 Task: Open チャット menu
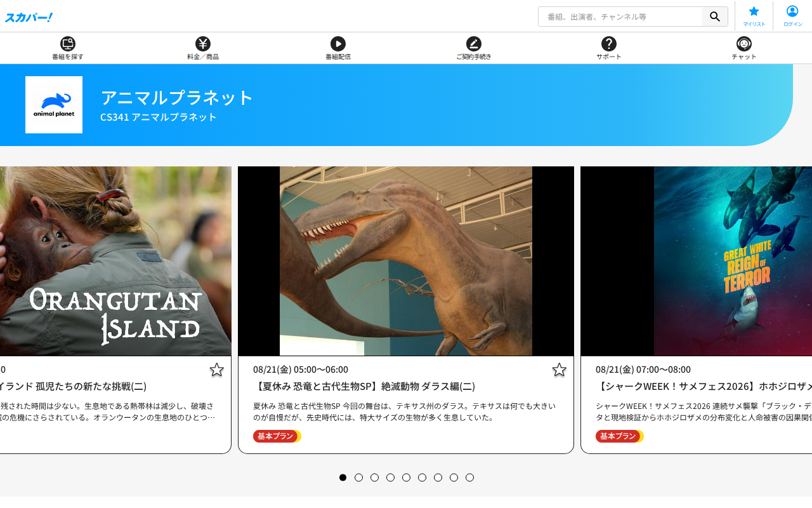(744, 48)
